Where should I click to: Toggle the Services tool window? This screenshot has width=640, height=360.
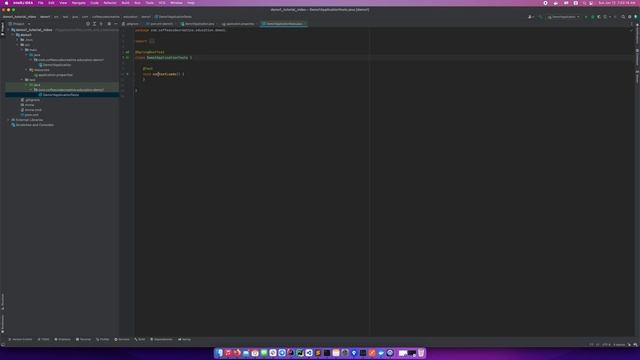(122, 339)
